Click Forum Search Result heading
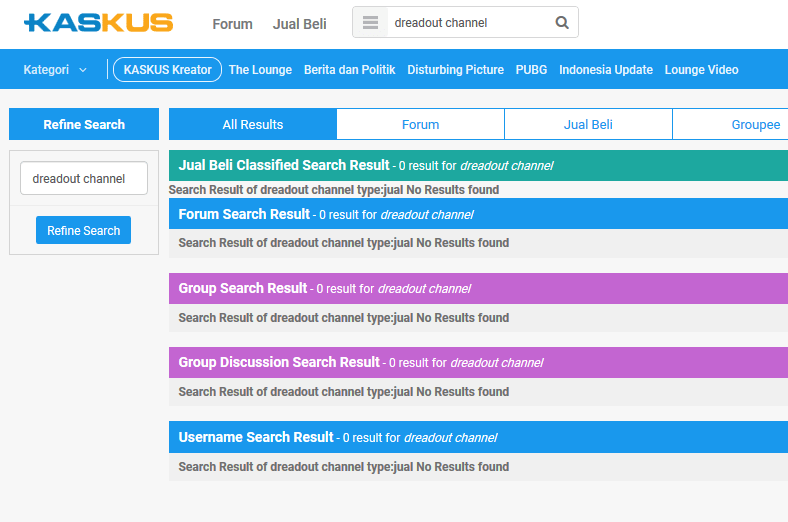Screen dimensions: 788x522 (x=244, y=214)
